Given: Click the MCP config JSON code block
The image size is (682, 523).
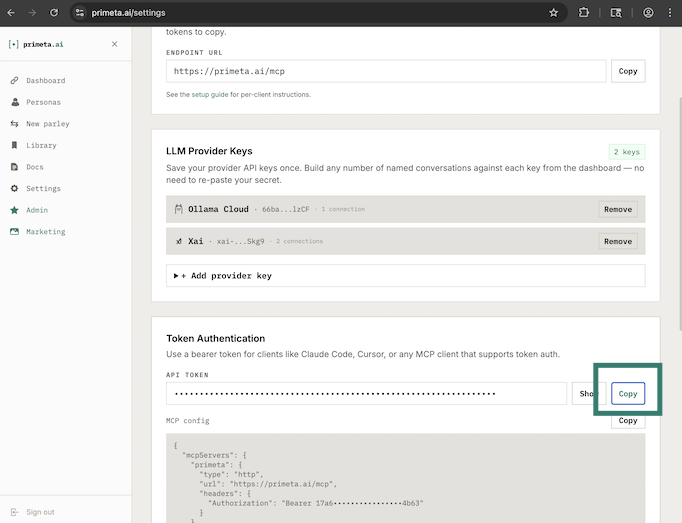Looking at the screenshot, I should [x=405, y=478].
